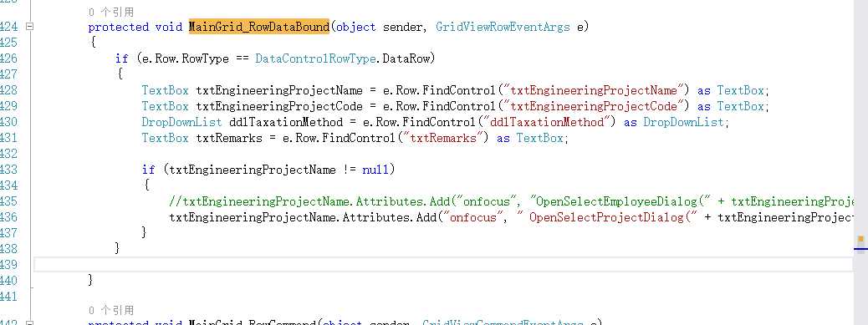Click the 'protected' keyword on line 424
Image resolution: width=868 pixels, height=325 pixels.
pos(119,27)
